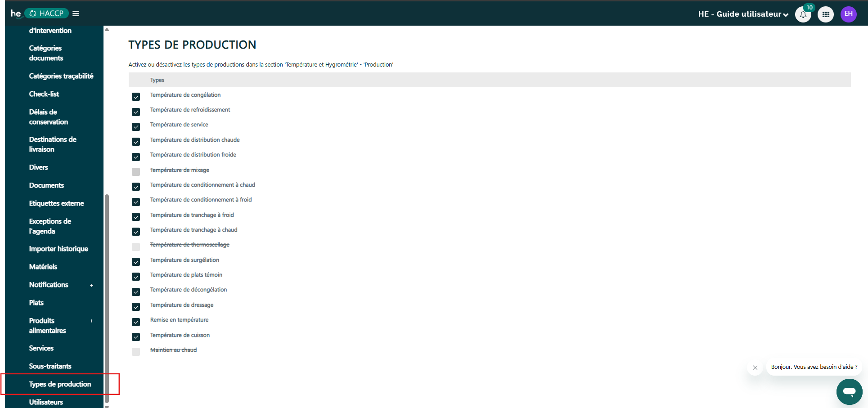Open Notifications sidebar item

pyautogui.click(x=49, y=285)
